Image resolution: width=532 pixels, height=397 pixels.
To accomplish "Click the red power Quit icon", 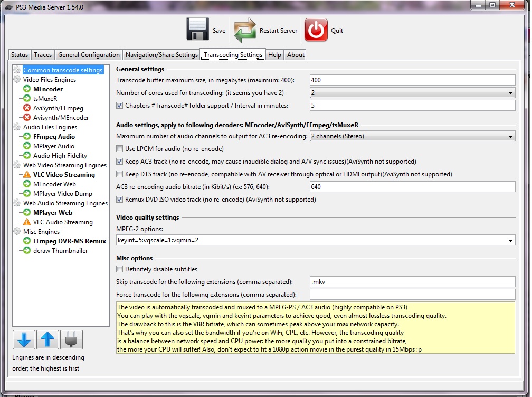I will [316, 30].
